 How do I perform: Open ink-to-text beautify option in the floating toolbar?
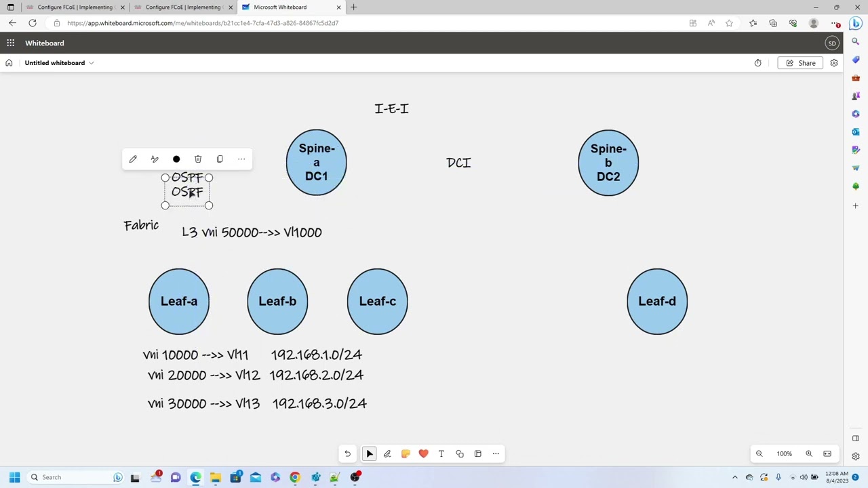[x=155, y=159]
